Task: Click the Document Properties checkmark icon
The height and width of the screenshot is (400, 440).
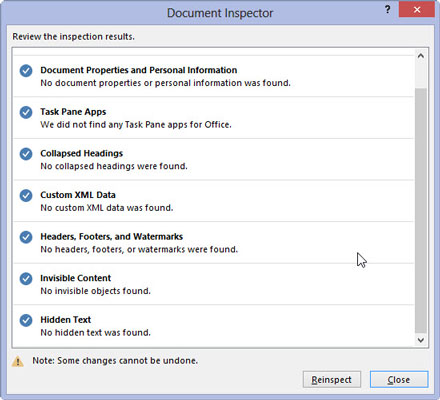Action: [26, 71]
